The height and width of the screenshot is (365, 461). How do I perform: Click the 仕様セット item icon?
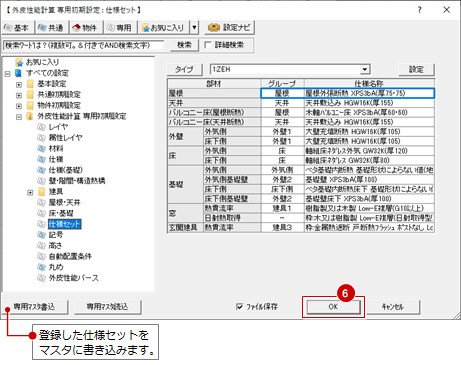pos(41,224)
